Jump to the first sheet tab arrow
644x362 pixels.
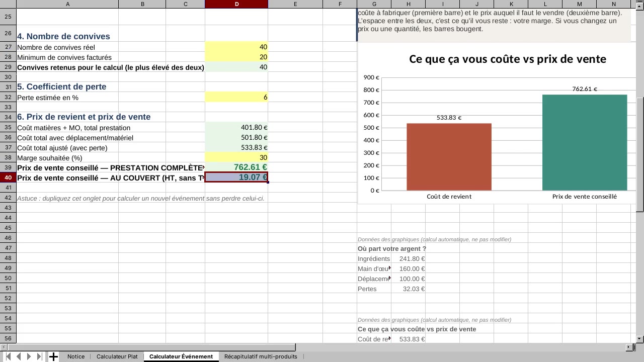coord(8,356)
